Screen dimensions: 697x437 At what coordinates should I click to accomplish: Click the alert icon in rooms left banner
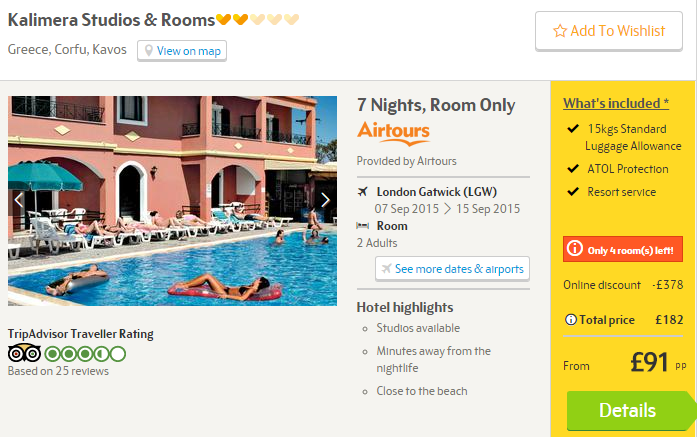(575, 249)
